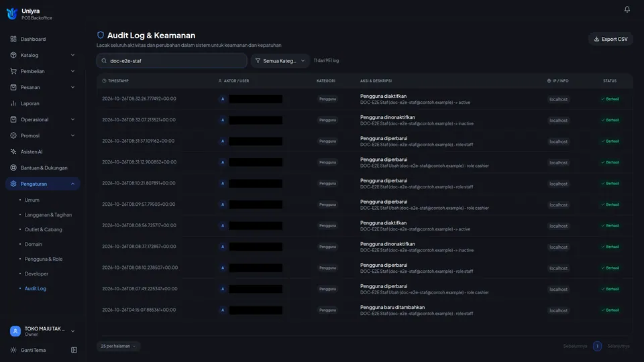Open Developer settings submenu
Image resolution: width=644 pixels, height=362 pixels.
pos(36,274)
